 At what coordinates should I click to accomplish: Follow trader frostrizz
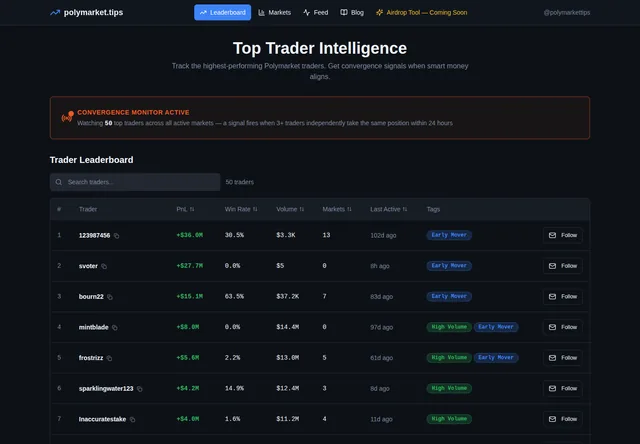point(563,358)
